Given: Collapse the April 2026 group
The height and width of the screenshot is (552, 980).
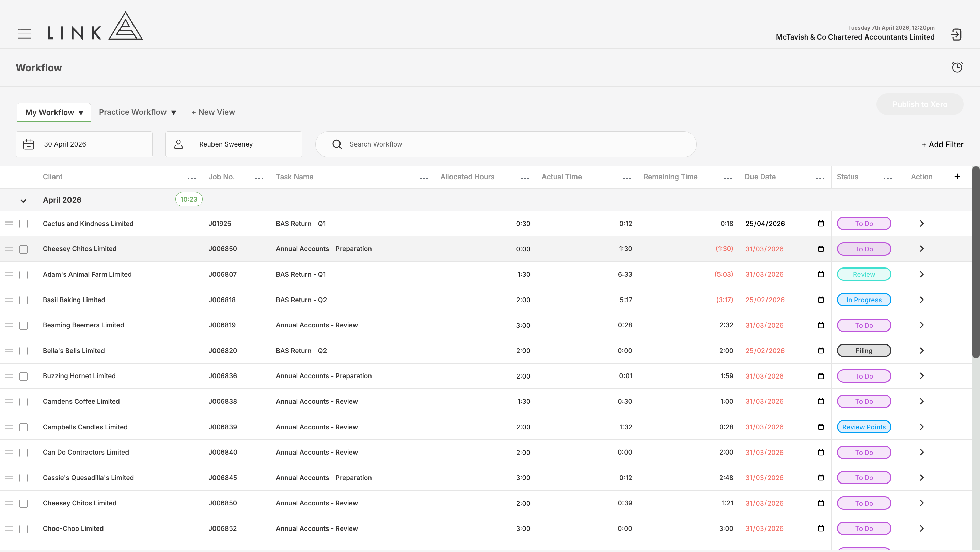Looking at the screenshot, I should [x=23, y=201].
